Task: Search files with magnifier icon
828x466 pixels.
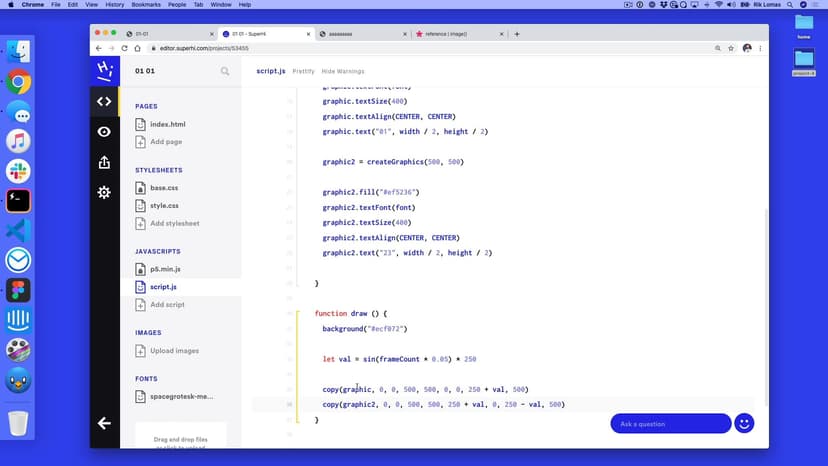Action: tap(225, 71)
